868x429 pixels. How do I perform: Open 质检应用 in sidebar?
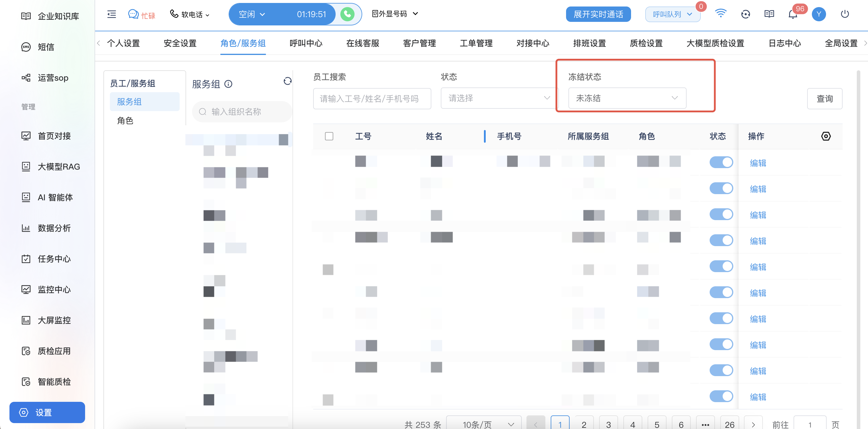tap(46, 351)
